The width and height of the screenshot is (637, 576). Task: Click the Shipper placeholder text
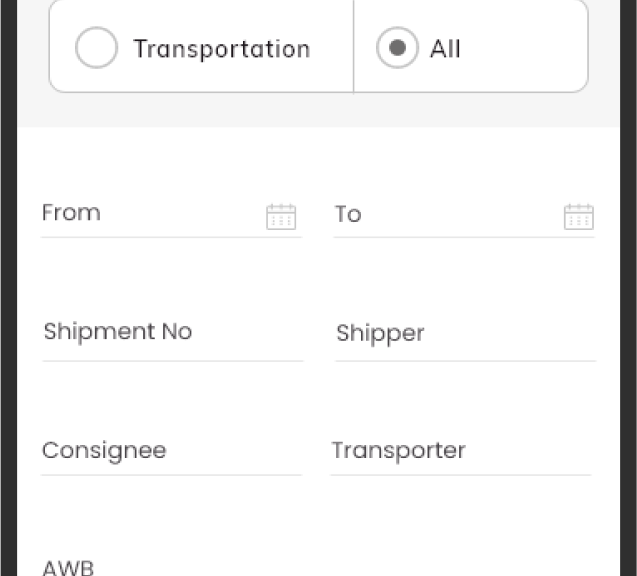[380, 333]
